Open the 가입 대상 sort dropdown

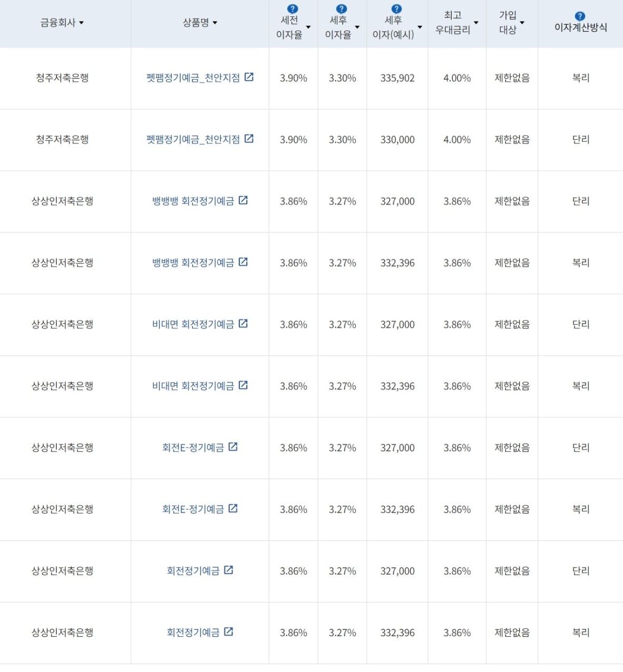point(522,23)
